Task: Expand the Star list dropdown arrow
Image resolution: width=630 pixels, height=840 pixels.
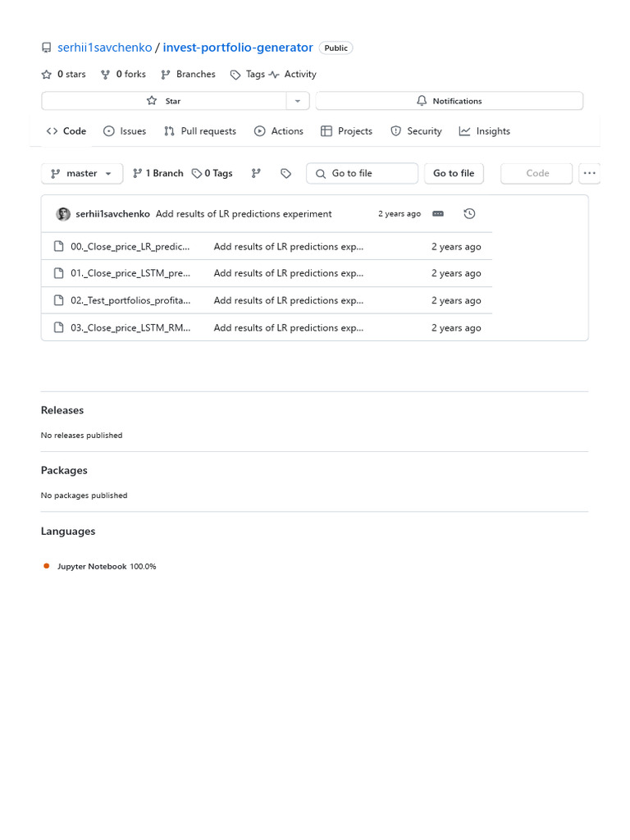Action: tap(298, 101)
